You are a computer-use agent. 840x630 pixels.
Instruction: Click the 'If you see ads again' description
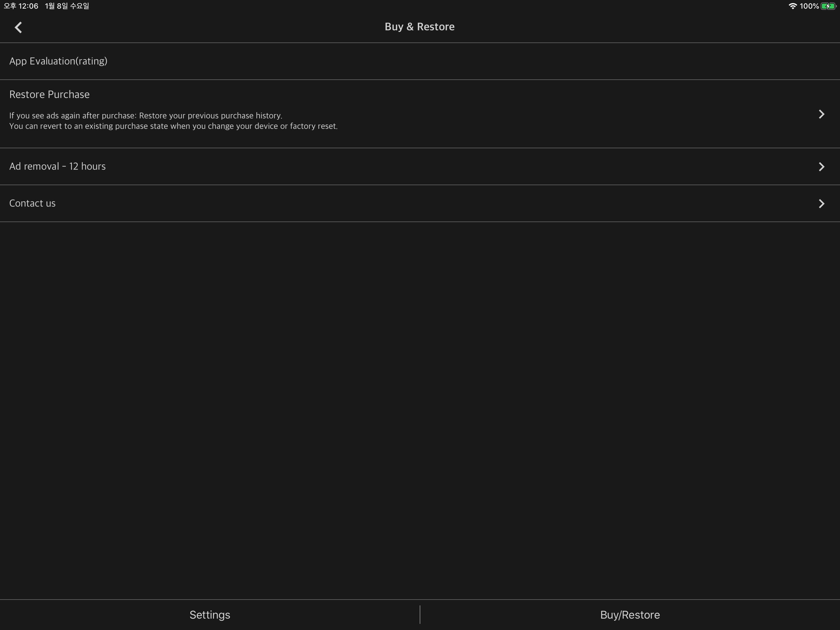[145, 116]
